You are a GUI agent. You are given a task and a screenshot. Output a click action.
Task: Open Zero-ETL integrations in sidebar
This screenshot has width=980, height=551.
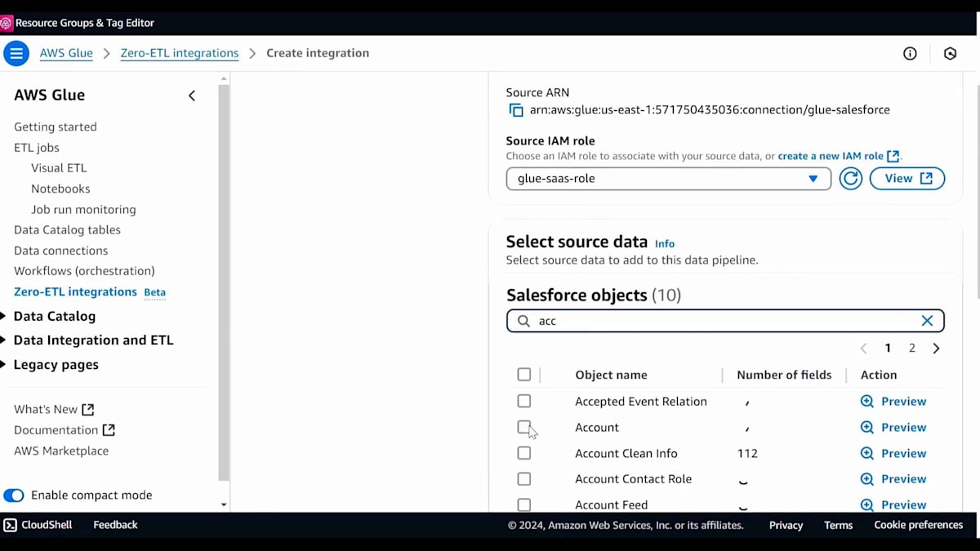tap(75, 291)
